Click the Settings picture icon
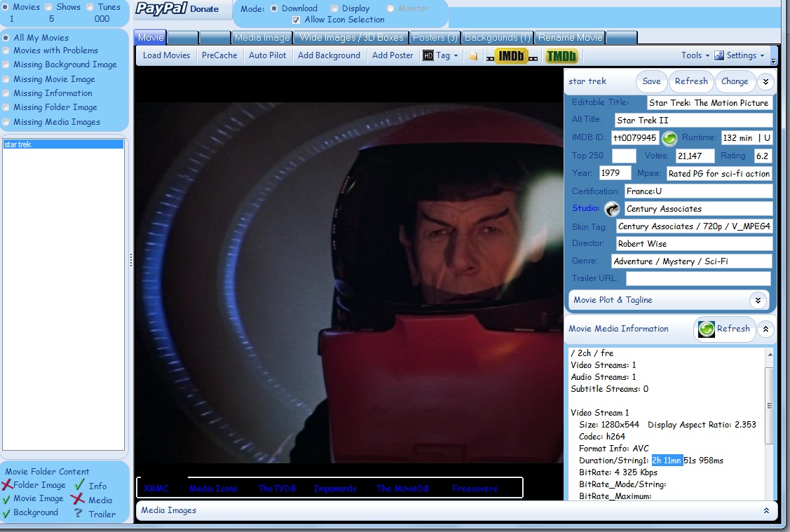The width and height of the screenshot is (790, 532). [x=719, y=55]
